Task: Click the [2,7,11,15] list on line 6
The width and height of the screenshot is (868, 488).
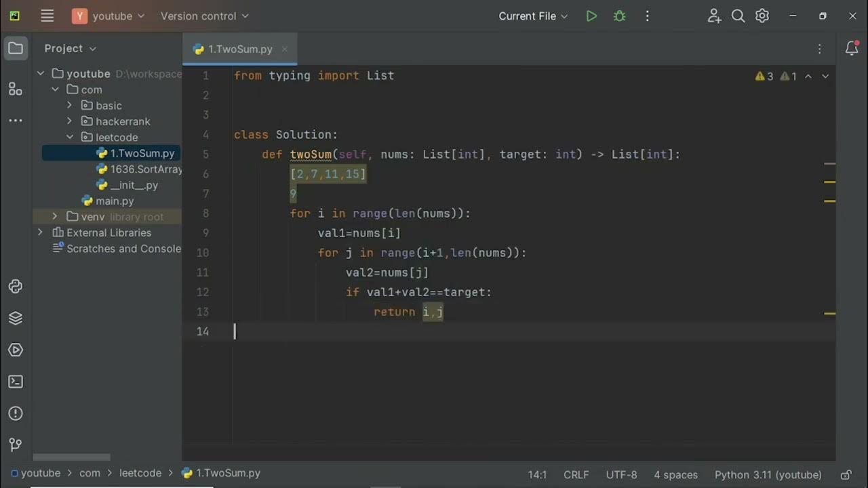Action: [328, 174]
